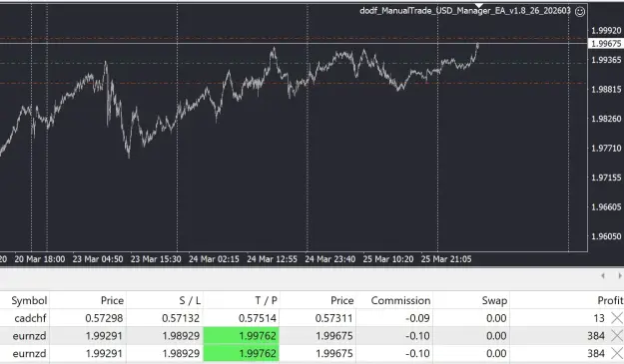This screenshot has height=364, width=624.
Task: Click the right scroll arrow below chart
Action: coord(620,276)
